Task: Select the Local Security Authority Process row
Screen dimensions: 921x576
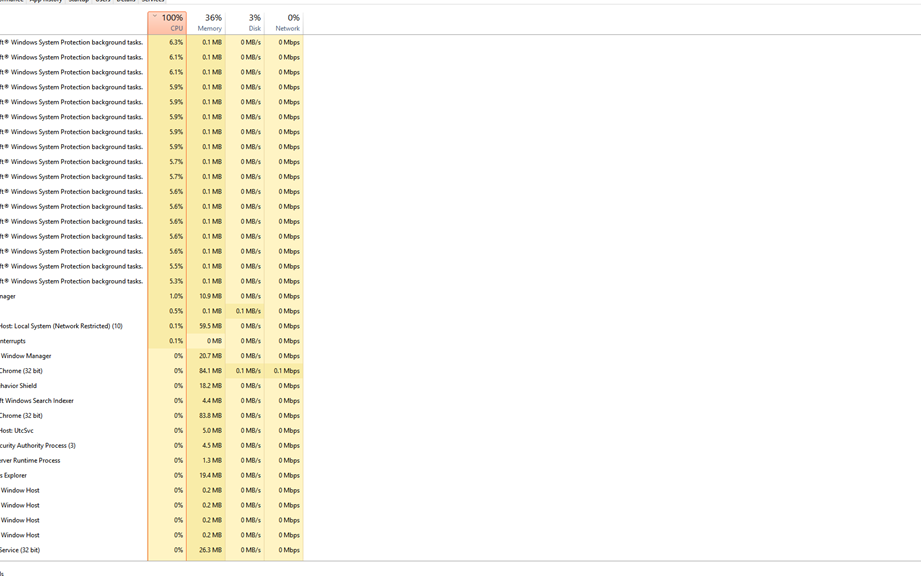Action: tap(40, 445)
